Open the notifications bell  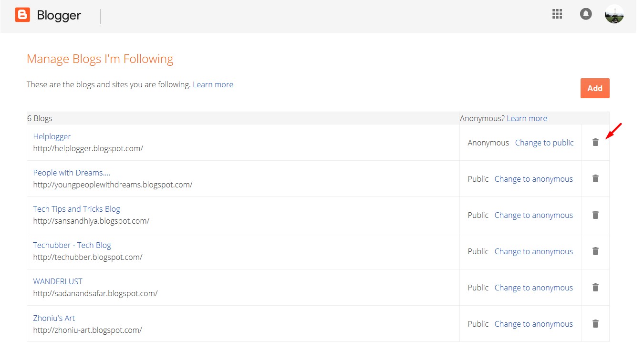(x=586, y=14)
